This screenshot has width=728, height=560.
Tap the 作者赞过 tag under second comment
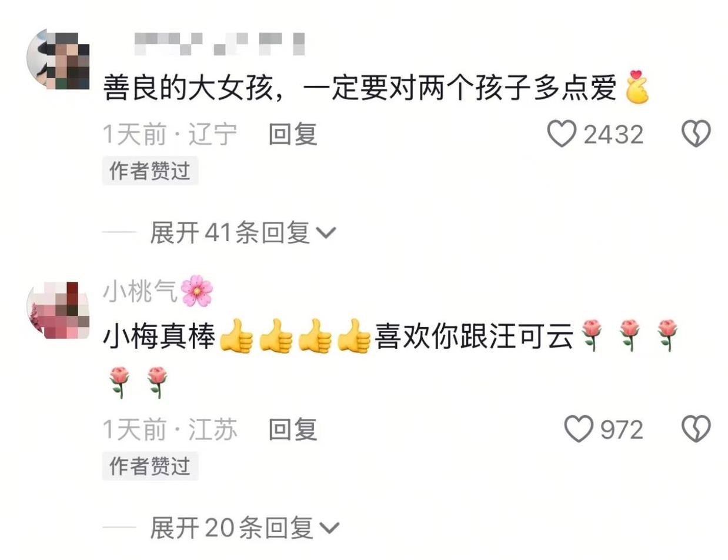point(150,466)
